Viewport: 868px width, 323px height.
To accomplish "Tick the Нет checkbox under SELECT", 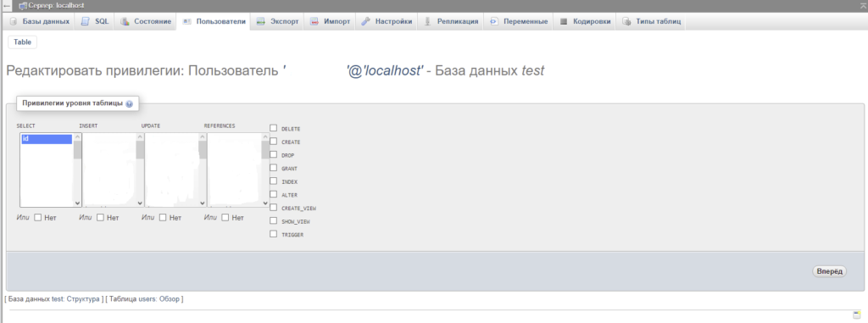I will click(37, 218).
